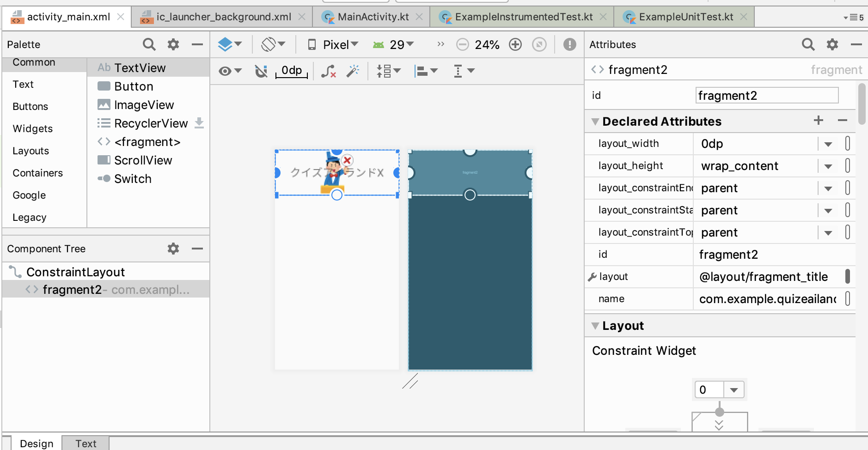Select API version 29 dropdown

point(393,45)
